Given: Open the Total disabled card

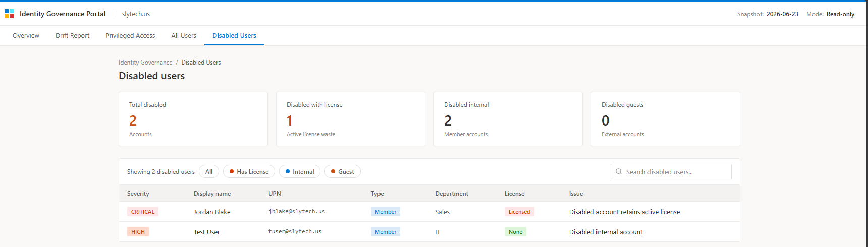Looking at the screenshot, I should pos(193,119).
